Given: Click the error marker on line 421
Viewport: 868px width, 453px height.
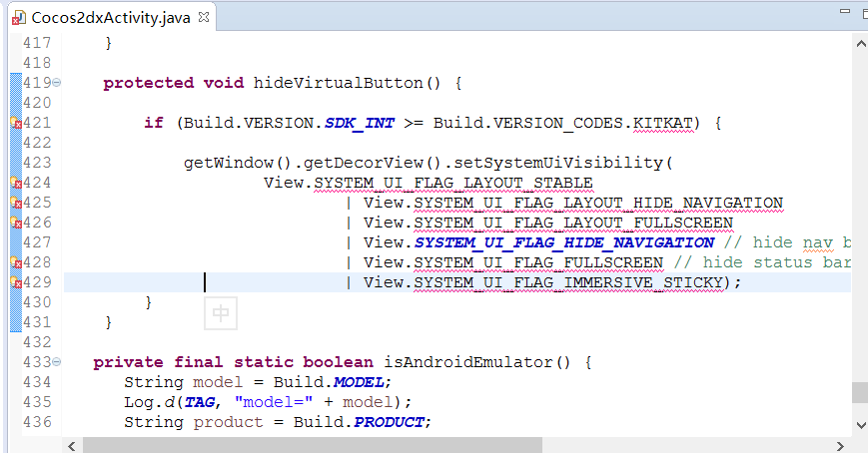Looking at the screenshot, I should point(16,123).
